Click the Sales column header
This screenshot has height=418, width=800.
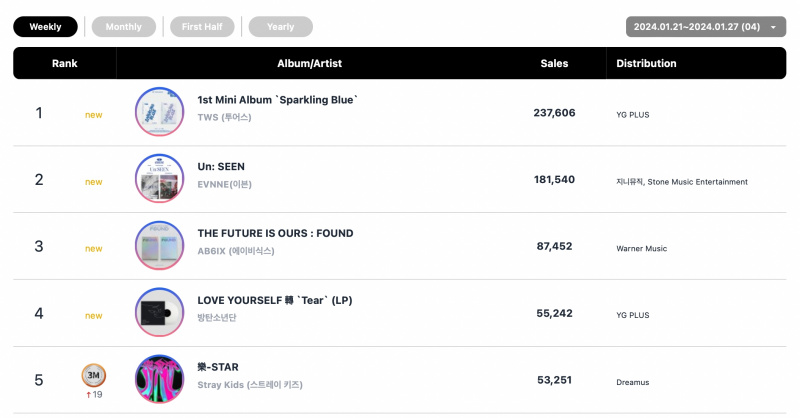pyautogui.click(x=554, y=63)
